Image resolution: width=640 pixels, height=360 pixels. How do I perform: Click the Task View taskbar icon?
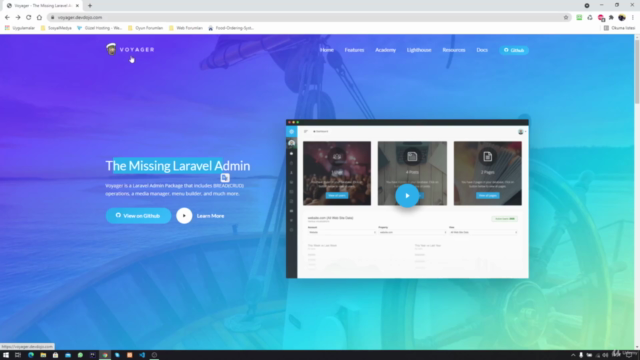pyautogui.click(x=18, y=355)
